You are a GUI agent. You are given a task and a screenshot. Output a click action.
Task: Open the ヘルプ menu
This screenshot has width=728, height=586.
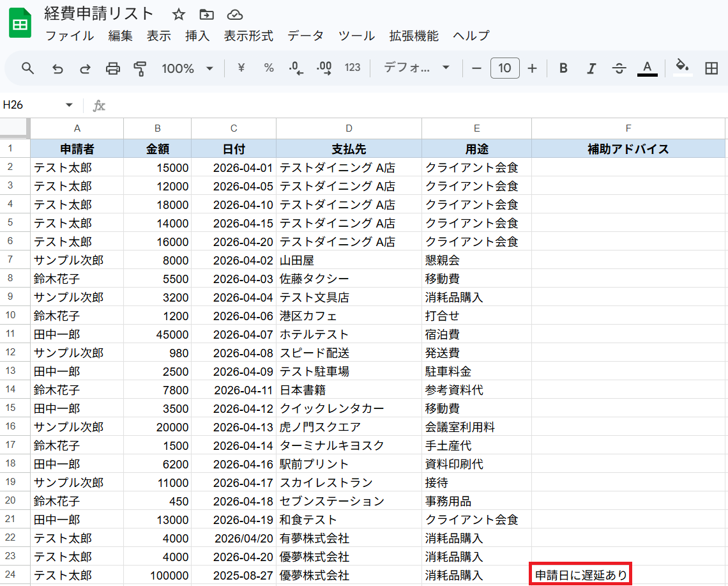click(x=471, y=36)
